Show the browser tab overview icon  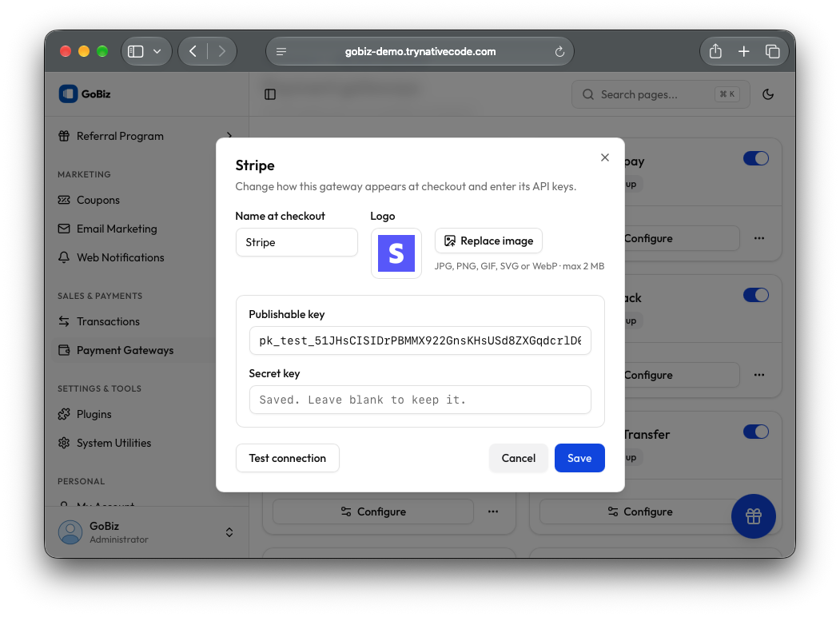point(772,51)
